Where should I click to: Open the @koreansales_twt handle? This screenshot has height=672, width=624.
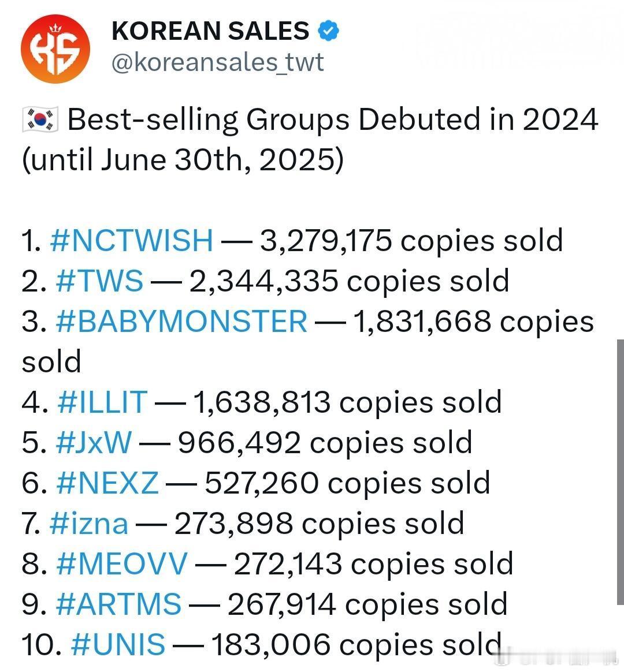coord(217,62)
